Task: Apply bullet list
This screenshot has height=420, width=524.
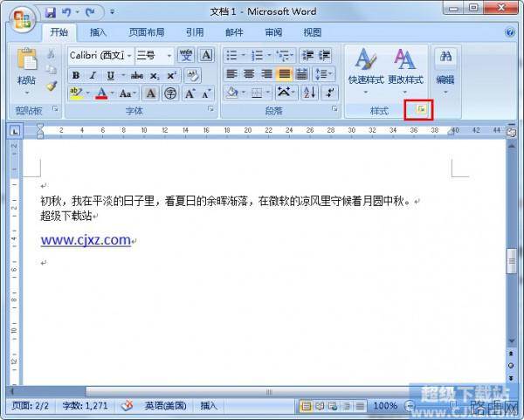Action: click(x=231, y=56)
